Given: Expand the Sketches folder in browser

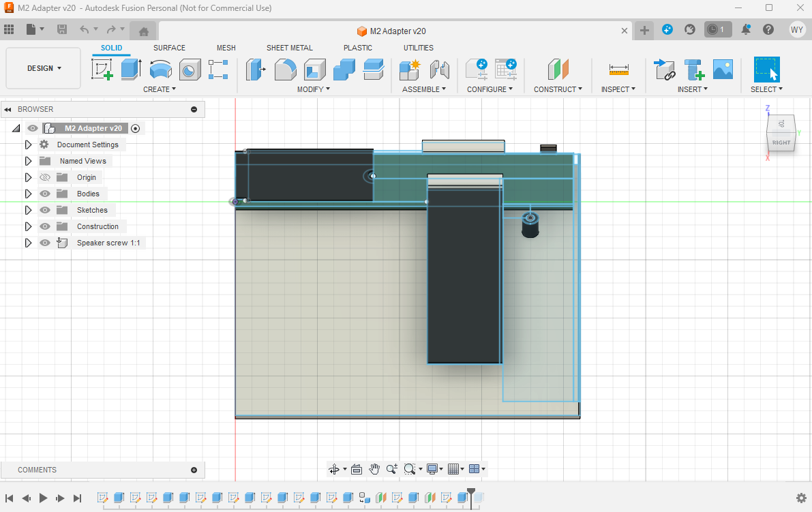Looking at the screenshot, I should (x=29, y=210).
